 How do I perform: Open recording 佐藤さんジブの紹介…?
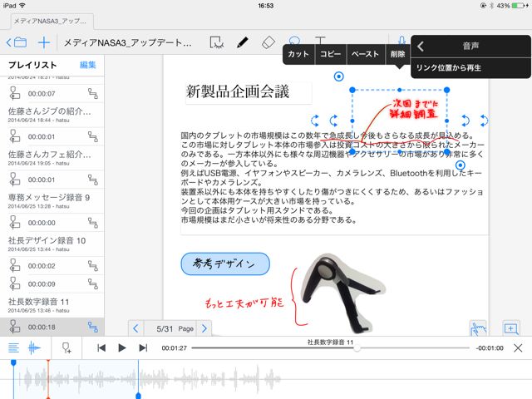point(52,115)
